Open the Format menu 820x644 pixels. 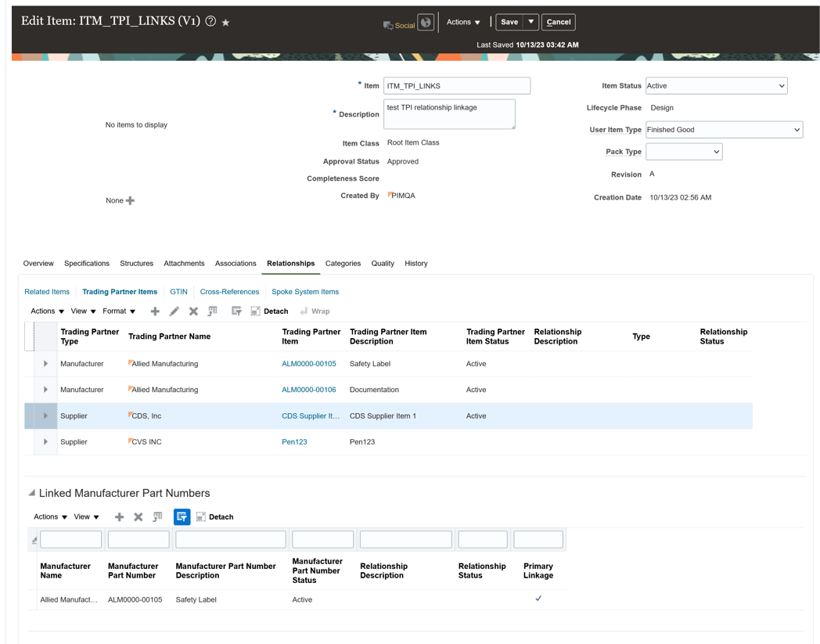[119, 311]
